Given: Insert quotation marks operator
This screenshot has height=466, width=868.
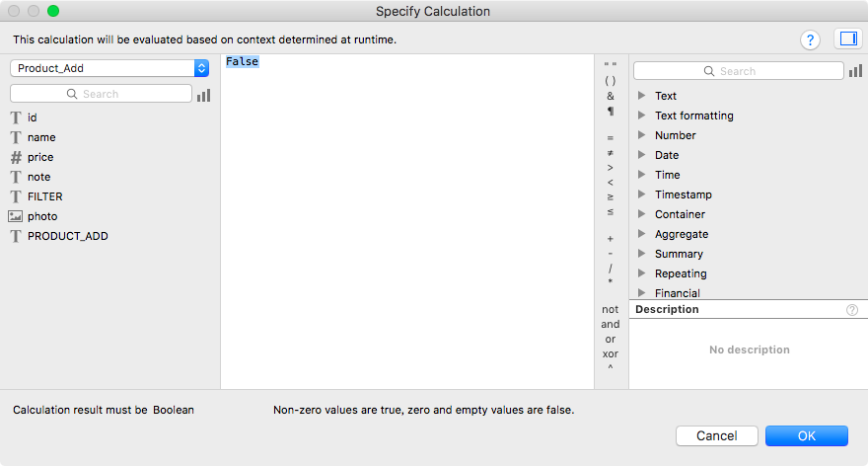Looking at the screenshot, I should (610, 65).
